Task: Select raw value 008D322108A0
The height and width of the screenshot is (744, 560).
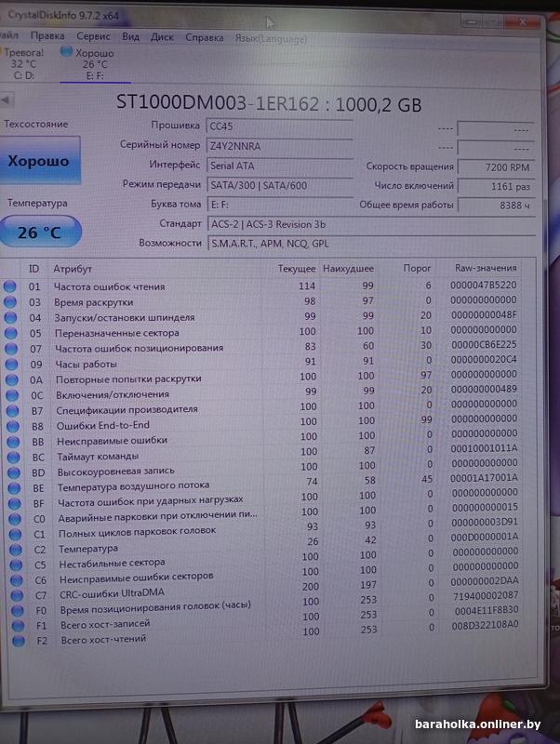Action: pyautogui.click(x=485, y=625)
